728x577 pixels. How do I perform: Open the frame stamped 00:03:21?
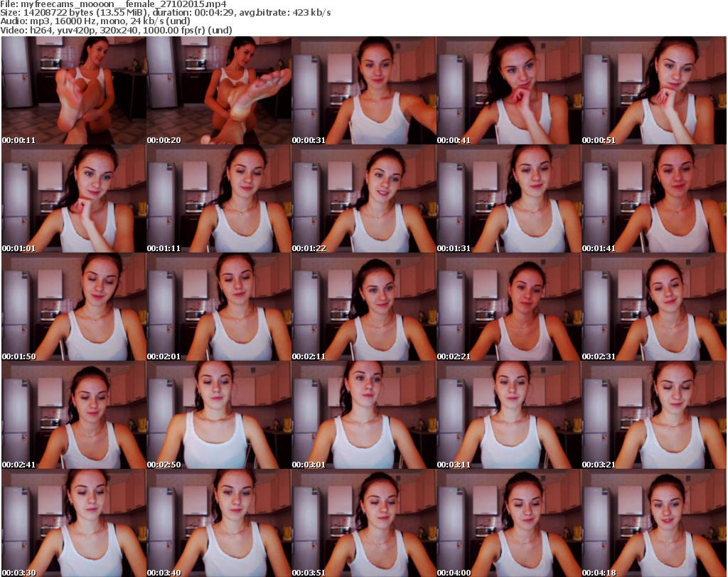coord(654,415)
